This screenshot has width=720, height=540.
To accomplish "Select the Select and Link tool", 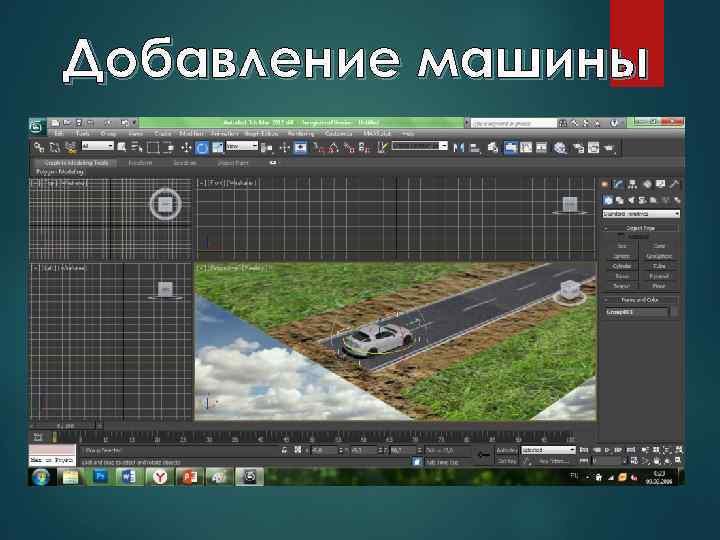I will click(39, 147).
